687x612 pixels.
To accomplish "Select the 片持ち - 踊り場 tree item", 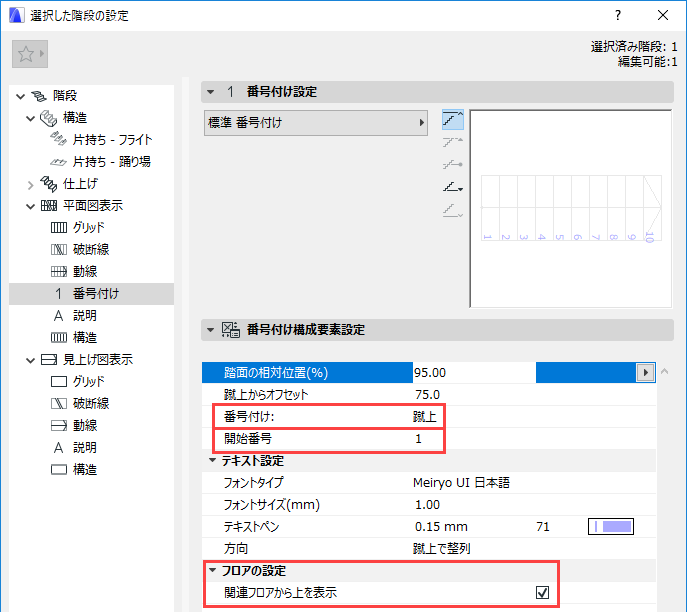I will (x=112, y=162).
